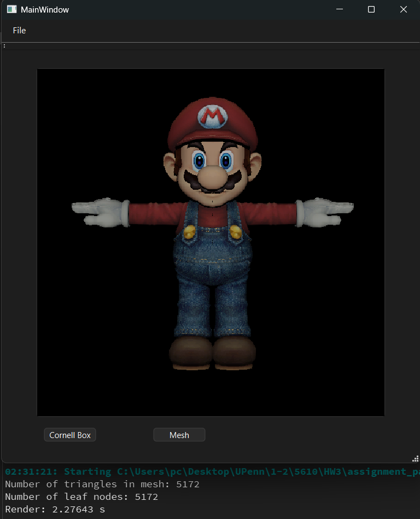
Task: Click the 'Number of triangles in mesh: 5172' line
Action: point(102,484)
